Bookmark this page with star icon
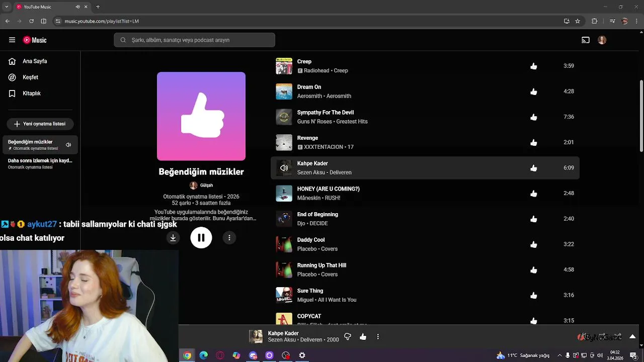 [578, 21]
